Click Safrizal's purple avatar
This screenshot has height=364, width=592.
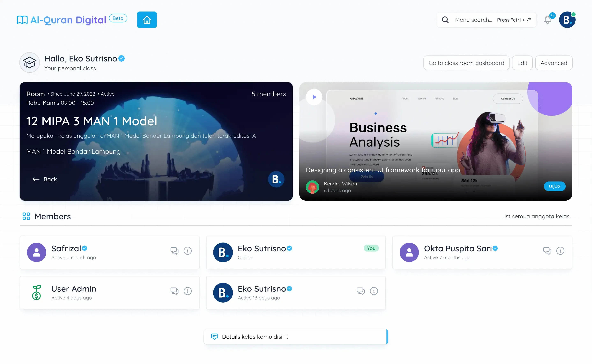(37, 252)
